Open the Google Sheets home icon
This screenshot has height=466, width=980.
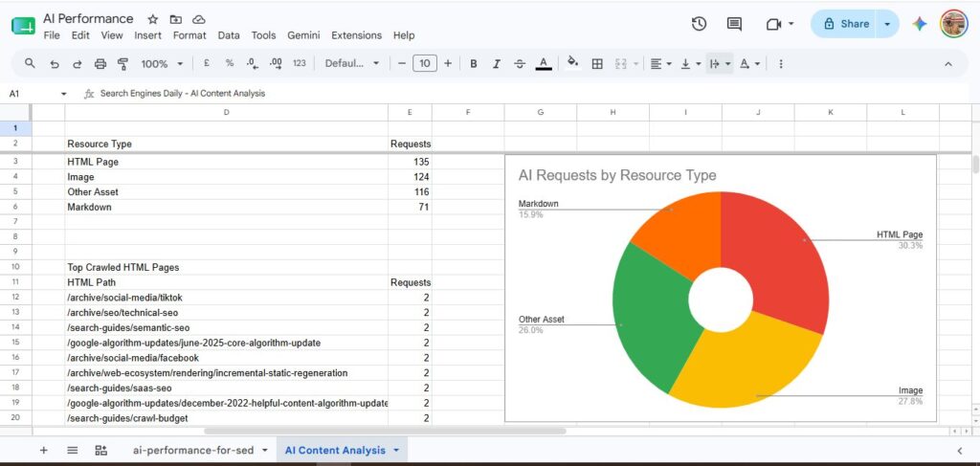pyautogui.click(x=23, y=26)
